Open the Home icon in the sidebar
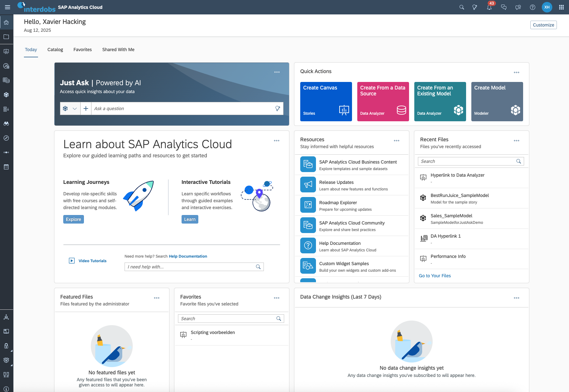This screenshot has height=392, width=569. [x=7, y=22]
